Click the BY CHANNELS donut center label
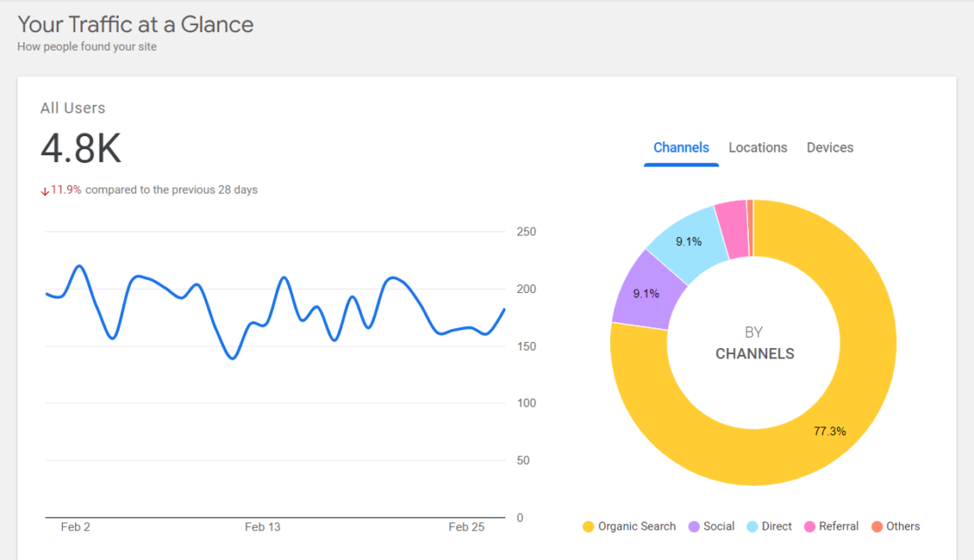Screen dimensions: 974x560 [754, 343]
